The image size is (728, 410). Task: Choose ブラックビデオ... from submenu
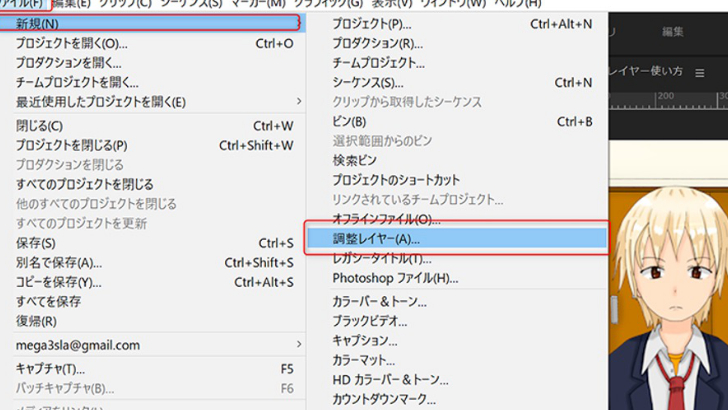pyautogui.click(x=370, y=322)
